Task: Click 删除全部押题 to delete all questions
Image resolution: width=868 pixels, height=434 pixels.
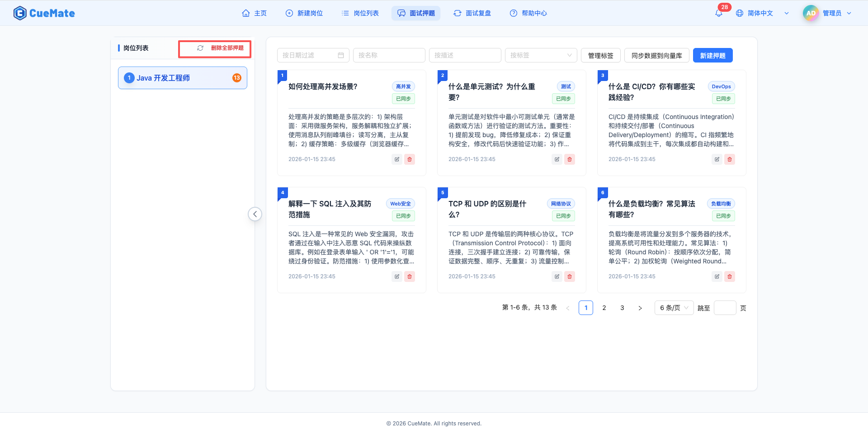Action: (x=227, y=48)
